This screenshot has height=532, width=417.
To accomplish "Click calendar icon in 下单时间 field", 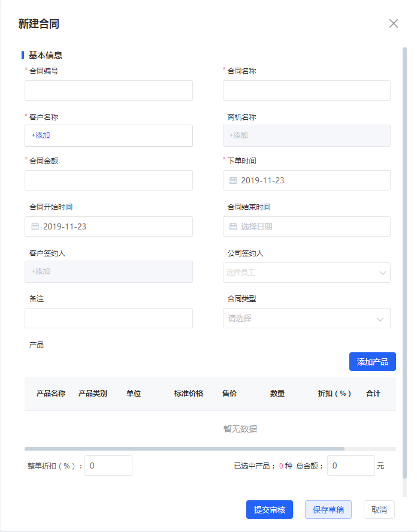I will [x=233, y=180].
